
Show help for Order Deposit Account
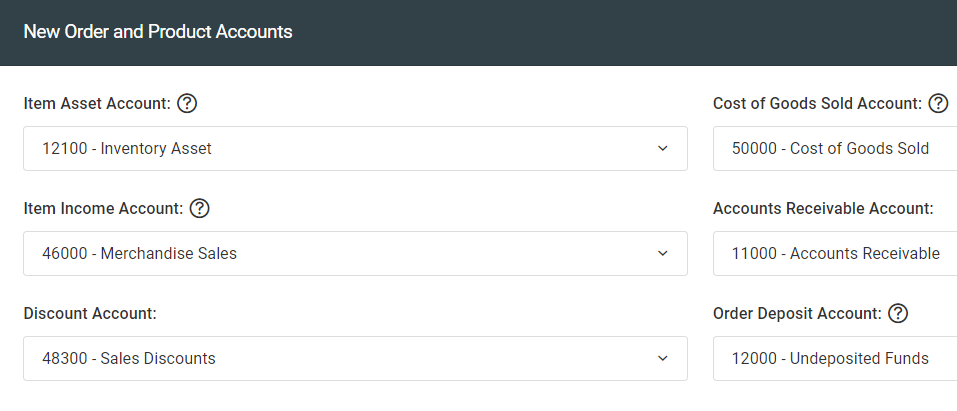point(898,314)
